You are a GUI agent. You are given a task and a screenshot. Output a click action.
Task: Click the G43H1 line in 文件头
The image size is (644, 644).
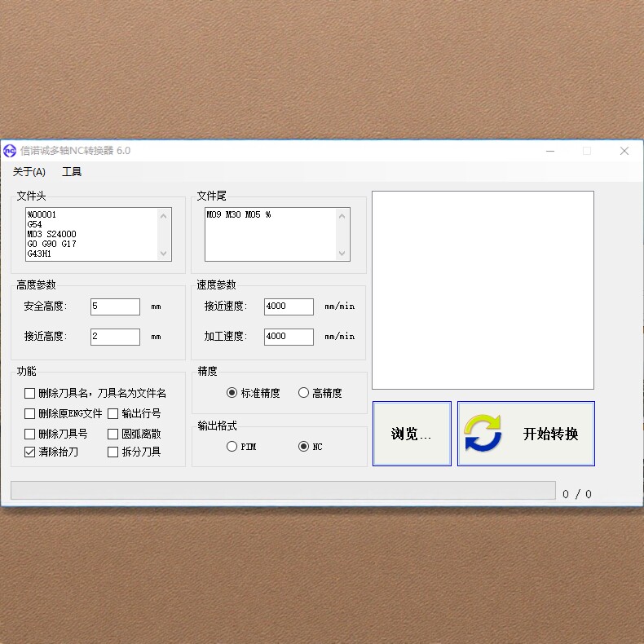point(39,254)
